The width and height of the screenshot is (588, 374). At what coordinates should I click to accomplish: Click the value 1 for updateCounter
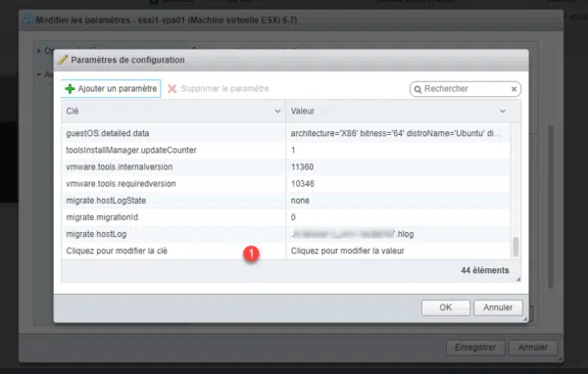click(293, 150)
